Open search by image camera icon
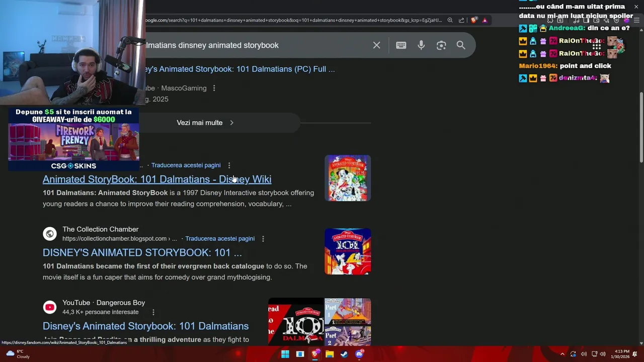 point(441,45)
